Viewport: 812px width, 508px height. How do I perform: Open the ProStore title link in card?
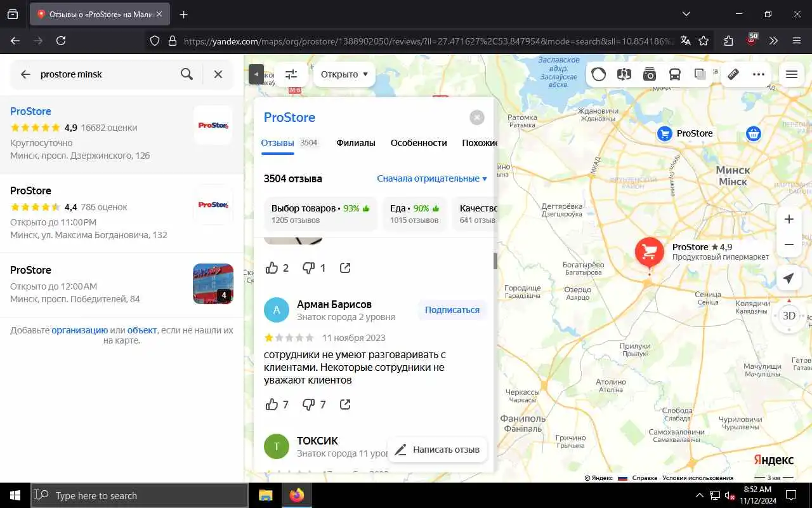(x=289, y=117)
